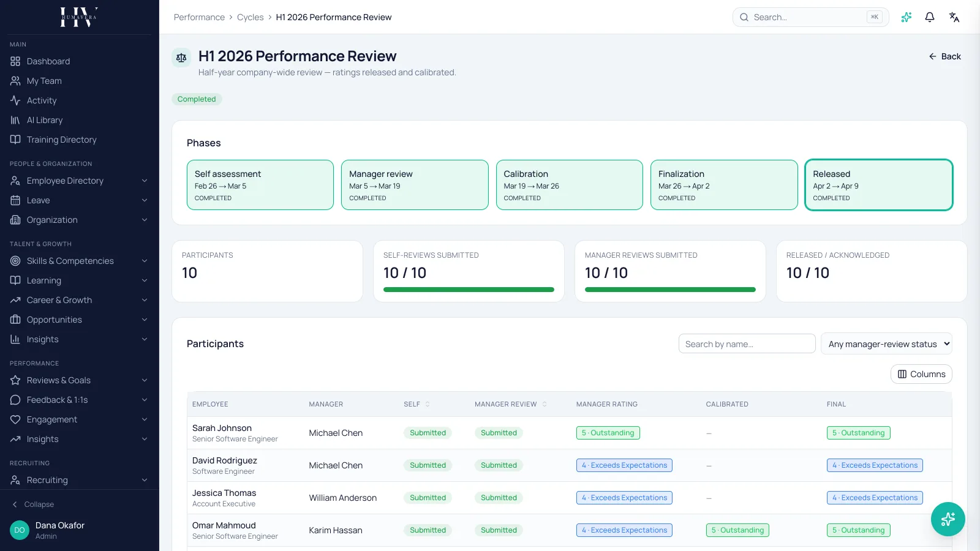The height and width of the screenshot is (551, 980).
Task: Focus Search by name field
Action: [x=747, y=344]
